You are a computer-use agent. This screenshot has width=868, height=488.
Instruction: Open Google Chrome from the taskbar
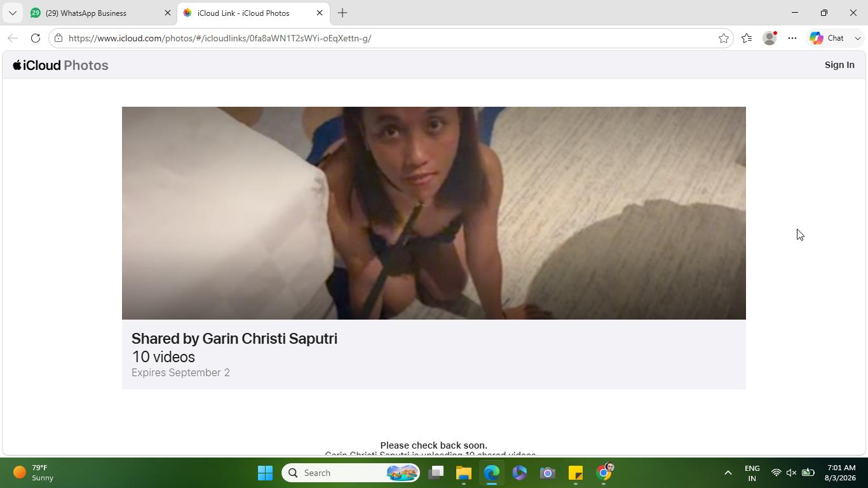point(604,473)
